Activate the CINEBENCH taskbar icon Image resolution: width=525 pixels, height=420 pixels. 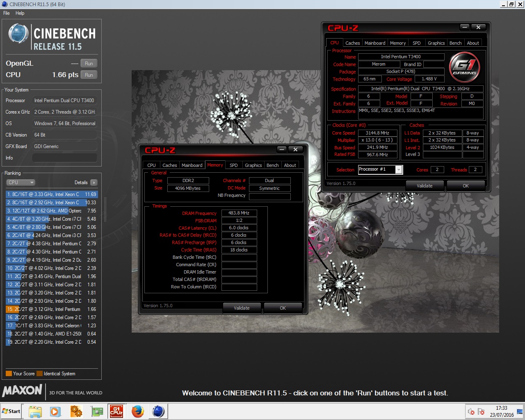point(158,411)
